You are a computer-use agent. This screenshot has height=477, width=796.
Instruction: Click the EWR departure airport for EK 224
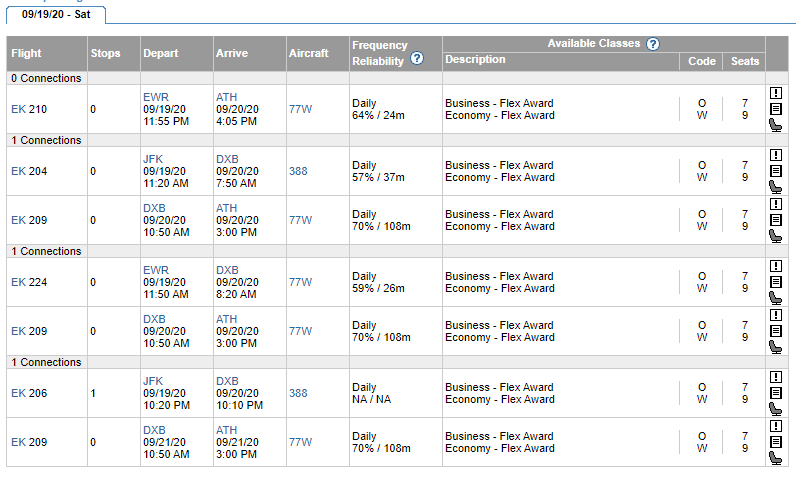click(x=155, y=270)
